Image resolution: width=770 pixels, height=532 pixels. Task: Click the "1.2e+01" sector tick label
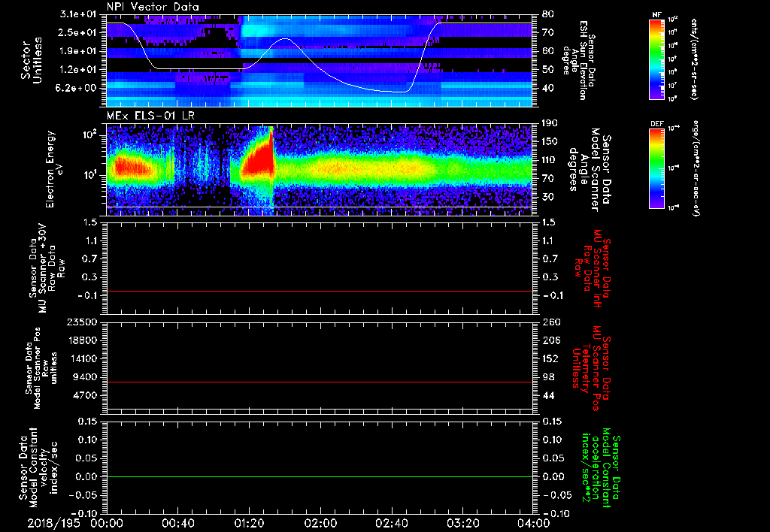point(78,70)
